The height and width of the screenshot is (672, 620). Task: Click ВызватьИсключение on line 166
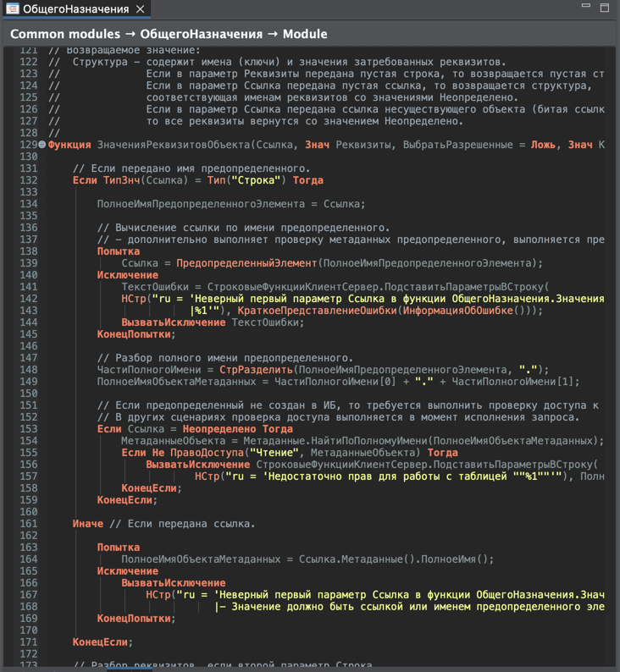click(174, 583)
